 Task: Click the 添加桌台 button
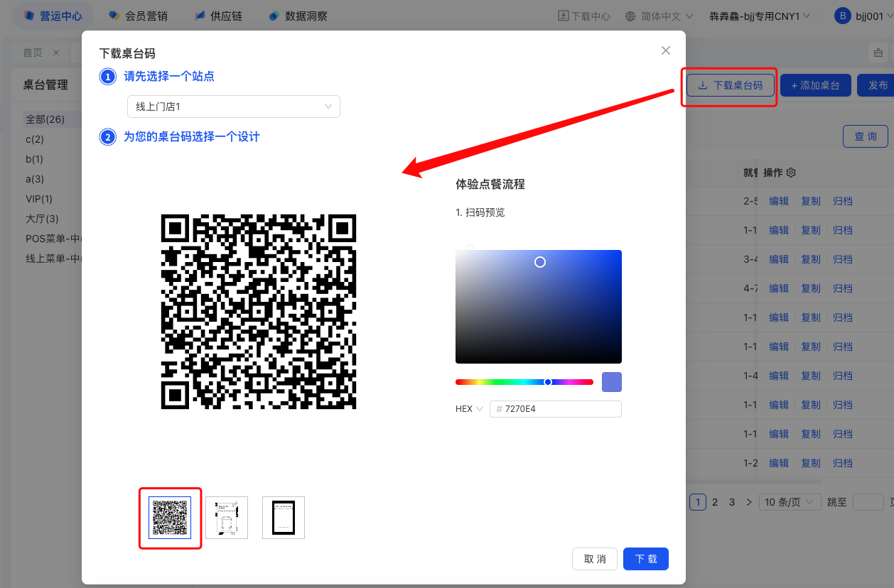click(x=815, y=85)
